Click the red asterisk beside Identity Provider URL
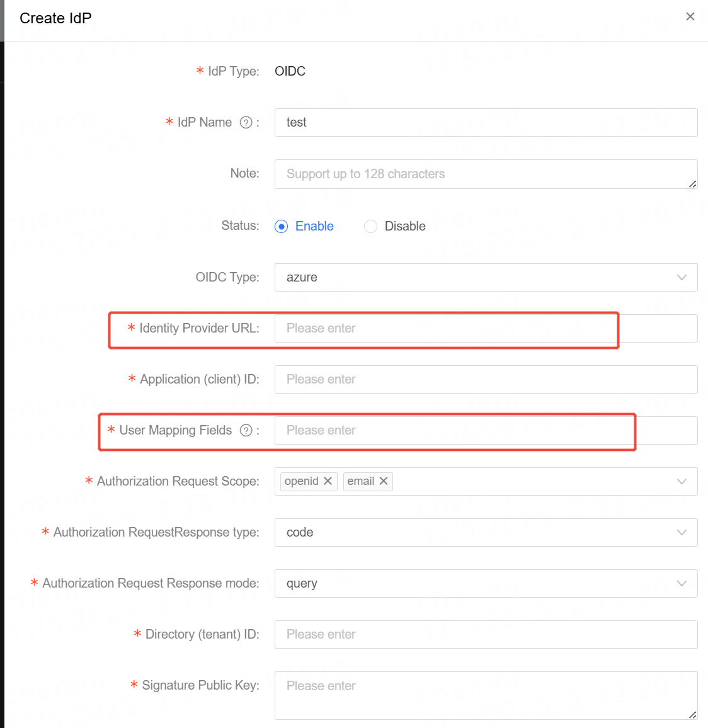Image resolution: width=708 pixels, height=728 pixels. (x=130, y=328)
